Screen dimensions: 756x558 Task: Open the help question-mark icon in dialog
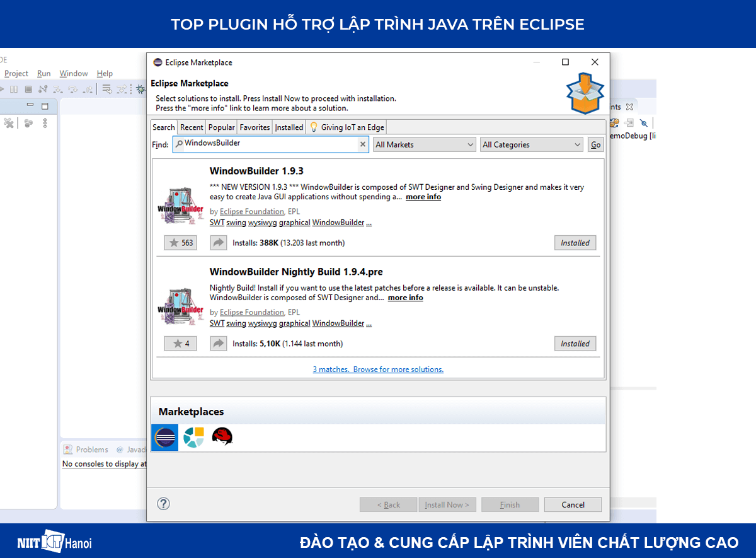[x=163, y=504]
